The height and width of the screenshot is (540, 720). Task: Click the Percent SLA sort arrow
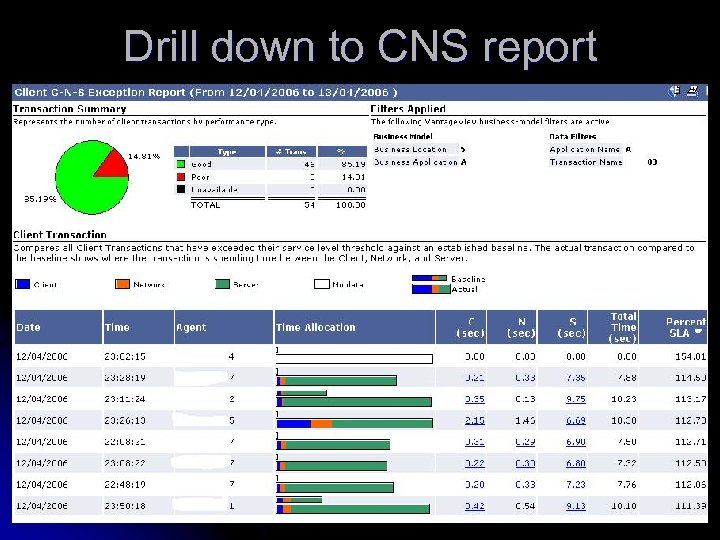point(698,332)
